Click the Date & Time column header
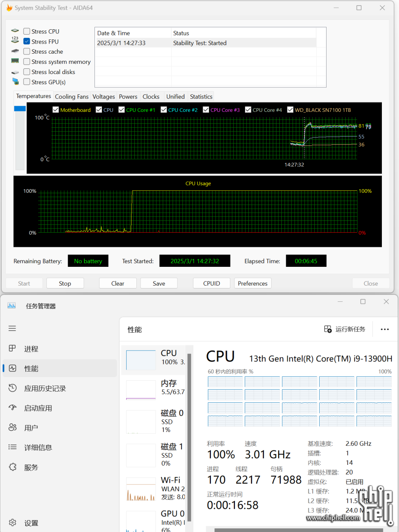399x532 pixels. pos(133,33)
